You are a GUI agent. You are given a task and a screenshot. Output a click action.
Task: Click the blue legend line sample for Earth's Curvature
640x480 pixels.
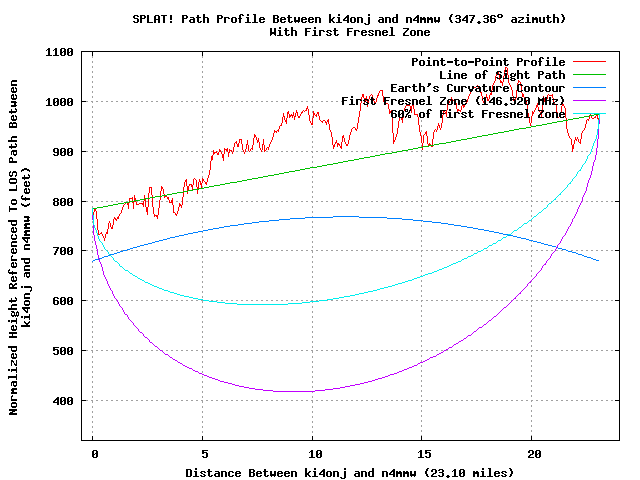(x=589, y=88)
